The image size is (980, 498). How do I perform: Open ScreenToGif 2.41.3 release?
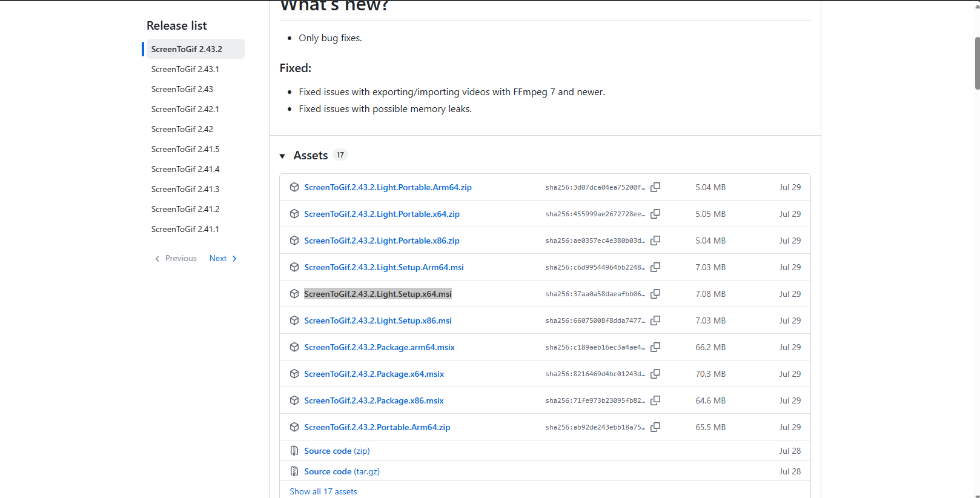pos(185,189)
